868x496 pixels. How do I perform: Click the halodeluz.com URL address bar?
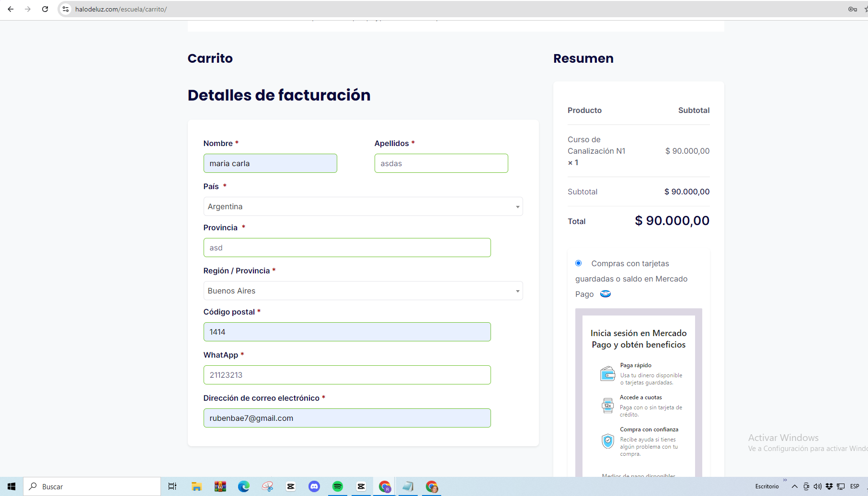pos(121,9)
